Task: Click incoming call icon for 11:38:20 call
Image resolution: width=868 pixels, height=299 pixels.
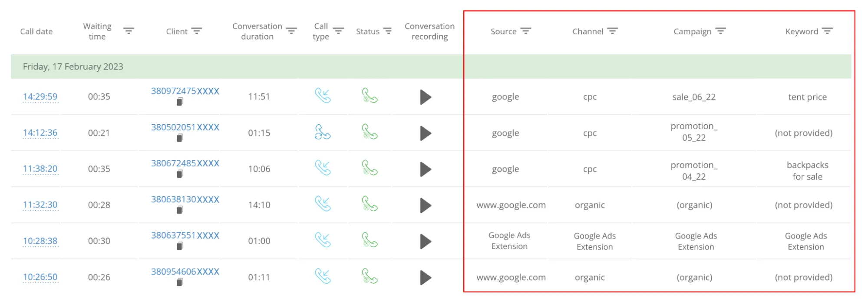Action: coord(323,168)
